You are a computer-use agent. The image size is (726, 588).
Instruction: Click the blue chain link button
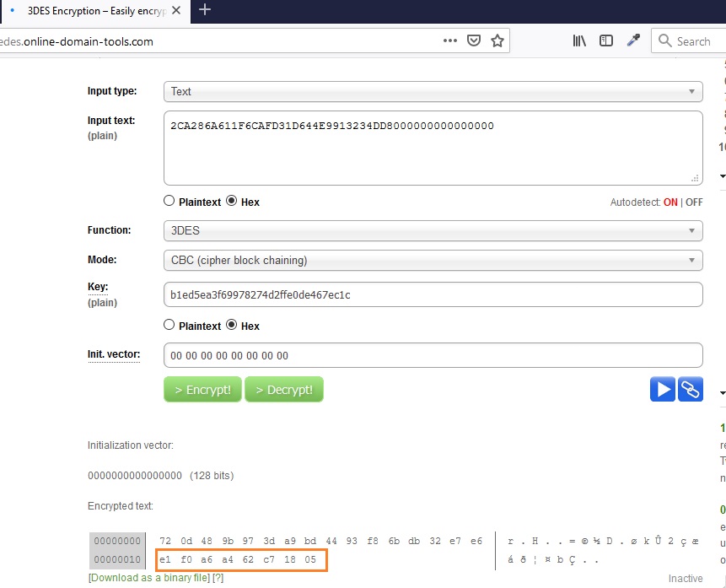(x=691, y=389)
